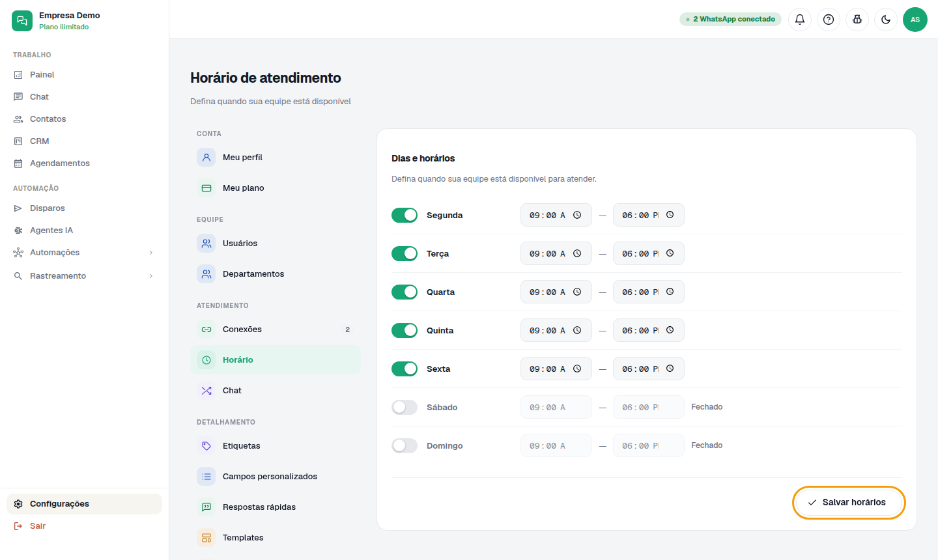Open Campos personalizados settings
The width and height of the screenshot is (938, 560).
[x=275, y=477]
